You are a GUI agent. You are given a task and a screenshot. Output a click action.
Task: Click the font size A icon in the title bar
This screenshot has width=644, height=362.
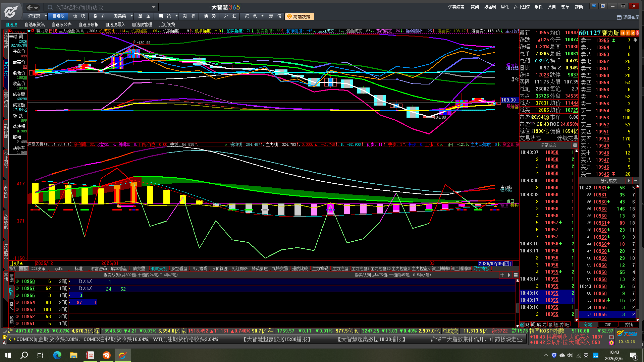pyautogui.click(x=603, y=6)
